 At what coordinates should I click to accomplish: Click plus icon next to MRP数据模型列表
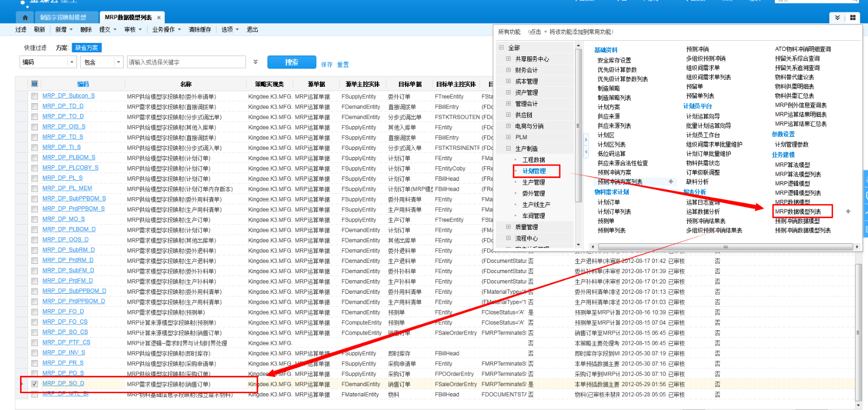point(848,211)
